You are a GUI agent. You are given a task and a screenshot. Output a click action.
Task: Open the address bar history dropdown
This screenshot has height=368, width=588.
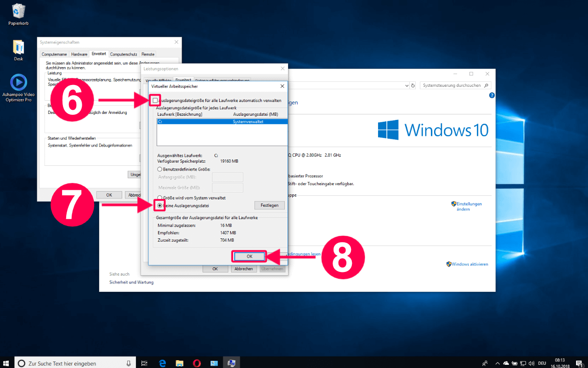pos(407,85)
